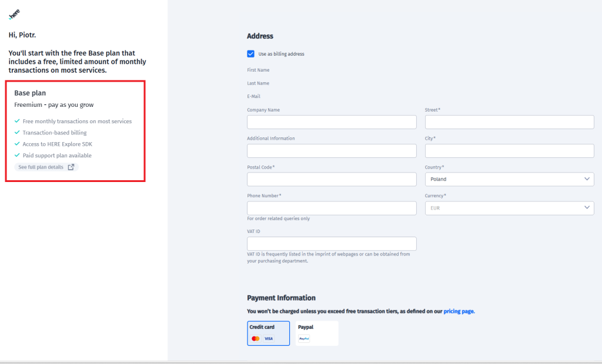Click checkmark icon beside Access to HERE Explore SDK
Screen dimensions: 602x364
click(x=17, y=144)
